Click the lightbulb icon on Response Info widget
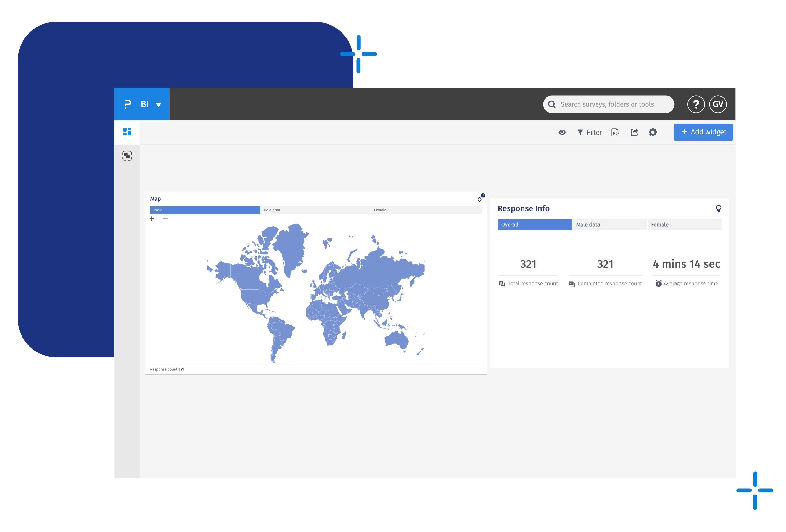The width and height of the screenshot is (786, 532). [719, 208]
